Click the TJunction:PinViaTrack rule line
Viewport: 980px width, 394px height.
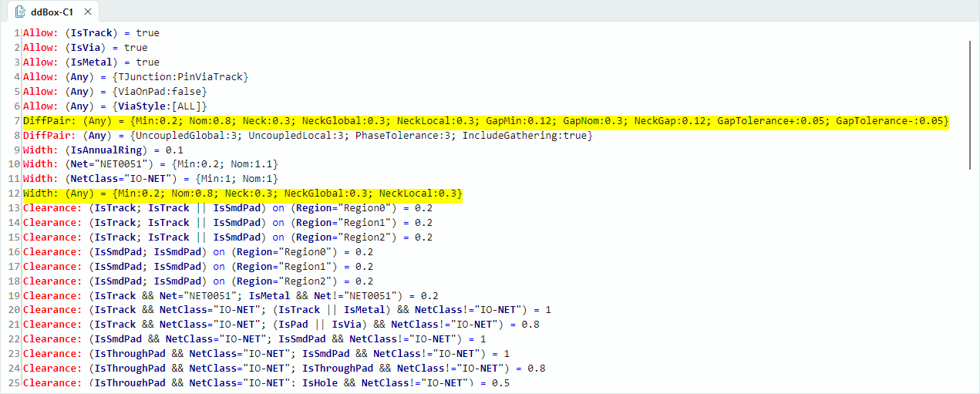coord(136,77)
